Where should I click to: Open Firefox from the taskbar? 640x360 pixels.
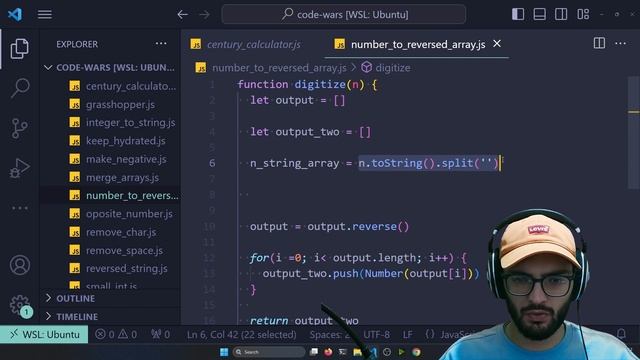tap(328, 352)
